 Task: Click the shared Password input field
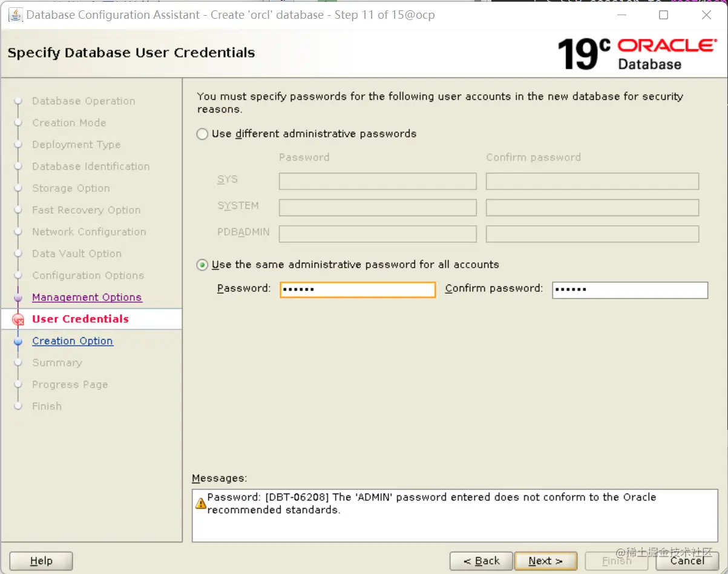358,290
